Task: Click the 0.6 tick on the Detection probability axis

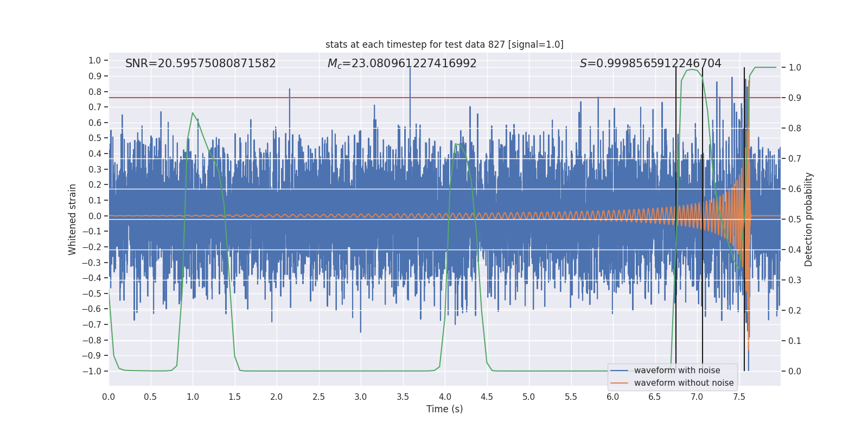Action: pos(795,189)
